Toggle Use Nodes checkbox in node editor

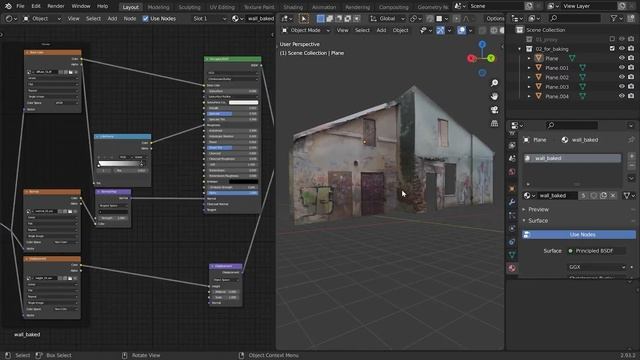click(145, 19)
